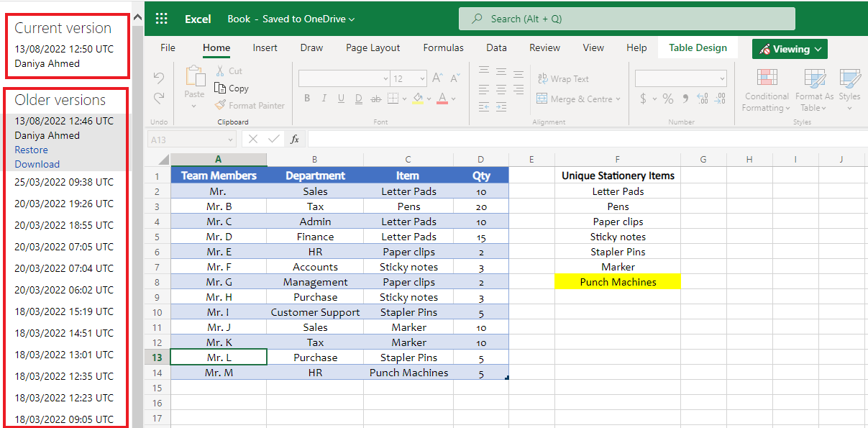
Task: Toggle underline formatting
Action: pyautogui.click(x=339, y=99)
